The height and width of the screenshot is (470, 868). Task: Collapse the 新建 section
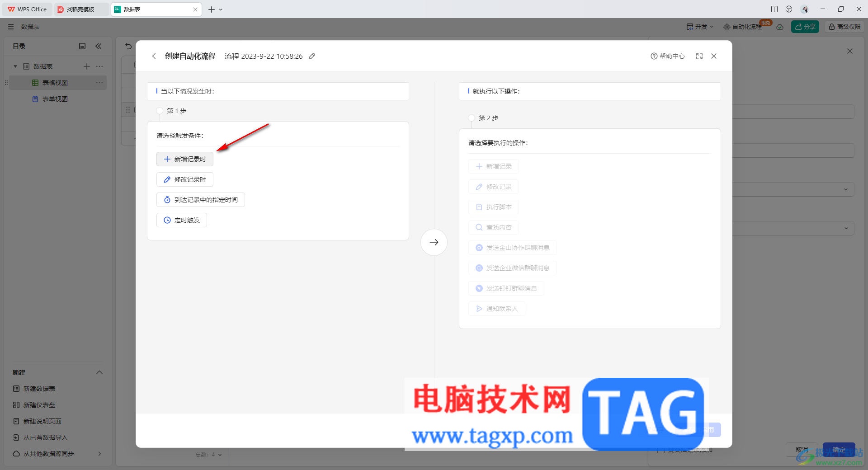pyautogui.click(x=99, y=372)
